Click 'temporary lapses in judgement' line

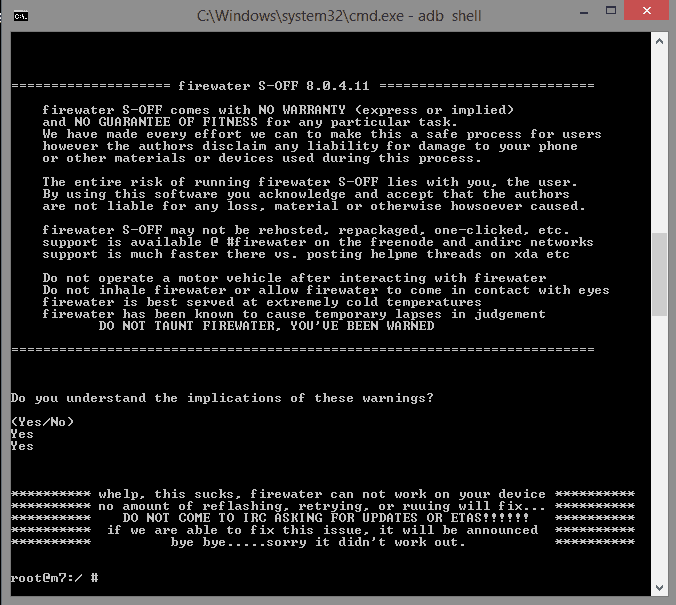(x=294, y=314)
